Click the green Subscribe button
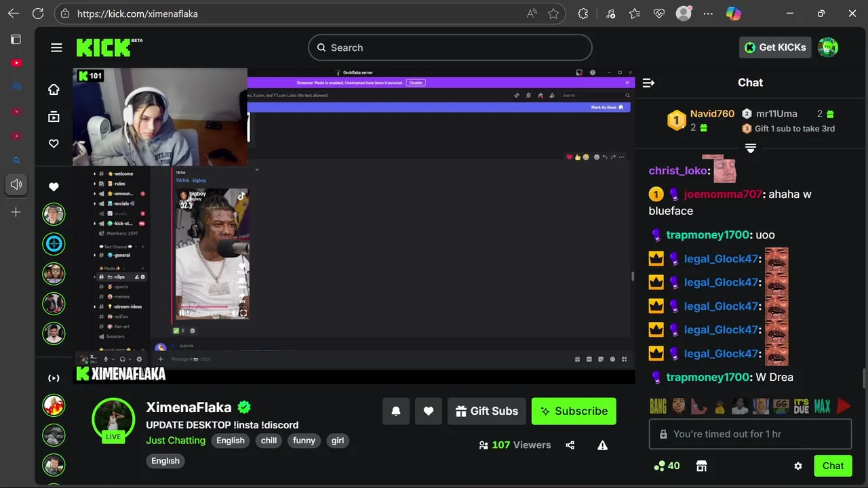The width and height of the screenshot is (868, 488). [x=574, y=411]
